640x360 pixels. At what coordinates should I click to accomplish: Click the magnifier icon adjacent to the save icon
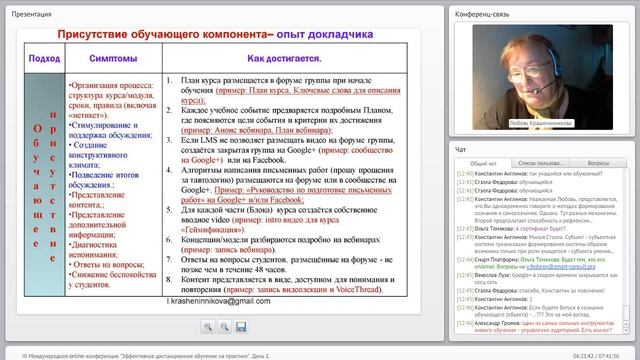tap(224, 327)
